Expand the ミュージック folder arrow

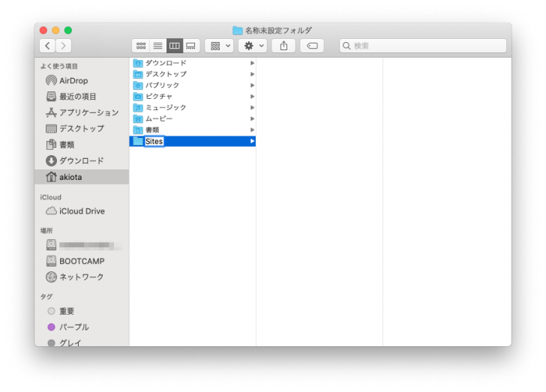click(252, 108)
